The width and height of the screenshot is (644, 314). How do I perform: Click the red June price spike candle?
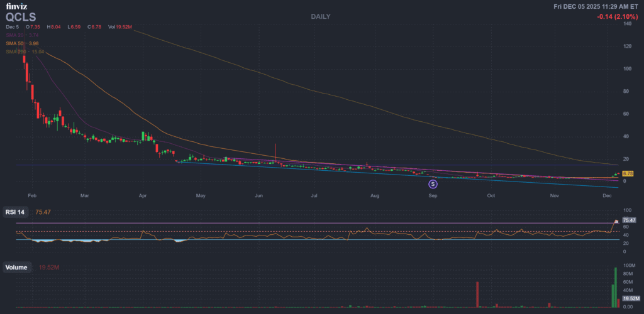click(275, 154)
